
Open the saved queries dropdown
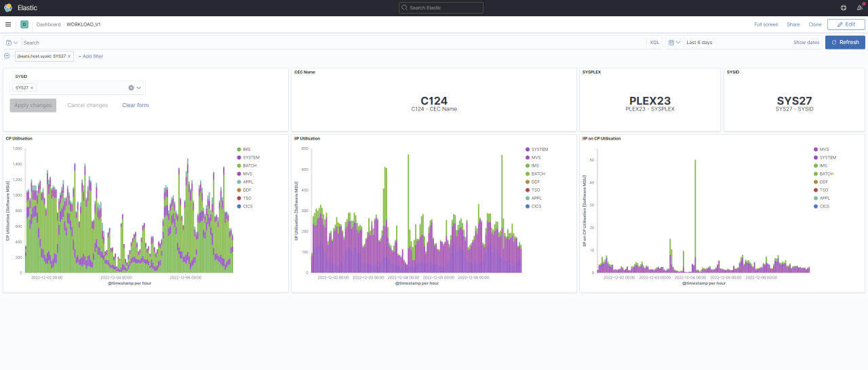pos(12,42)
